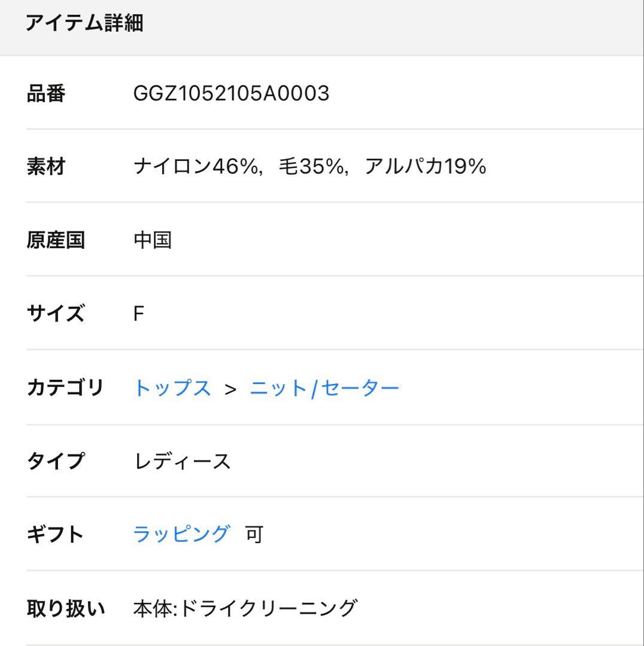Select the size value F

click(x=139, y=313)
